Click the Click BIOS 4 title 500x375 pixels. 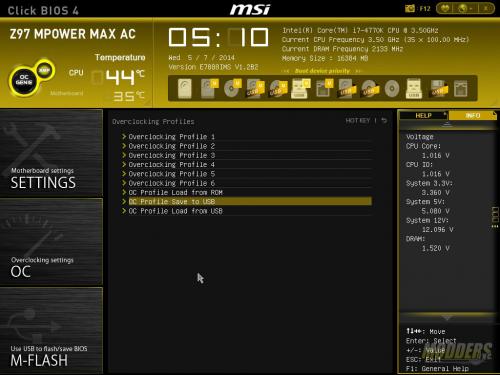point(43,11)
